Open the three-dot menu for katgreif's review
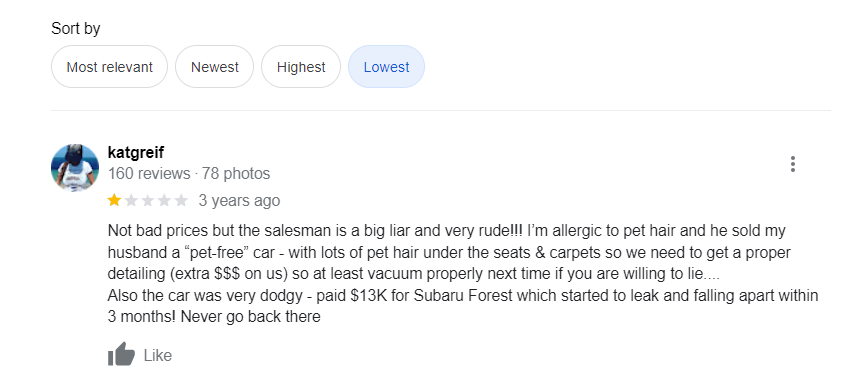The width and height of the screenshot is (843, 377). (x=792, y=164)
